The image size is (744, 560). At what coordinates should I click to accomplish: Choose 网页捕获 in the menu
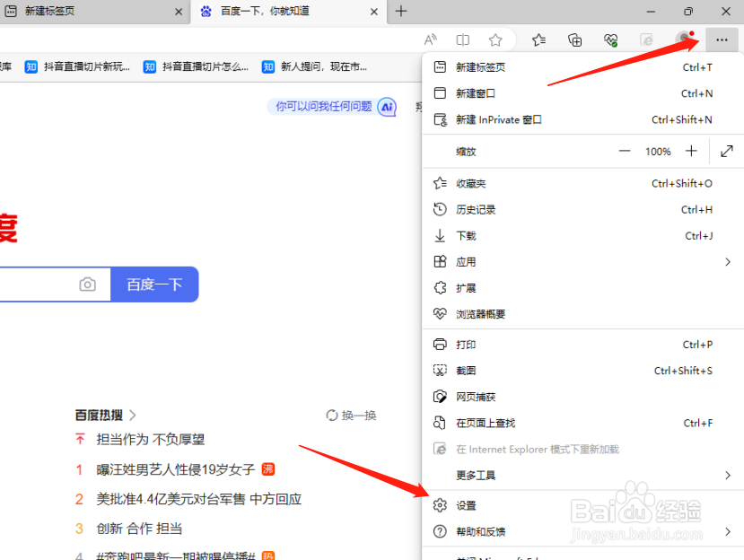point(582,397)
